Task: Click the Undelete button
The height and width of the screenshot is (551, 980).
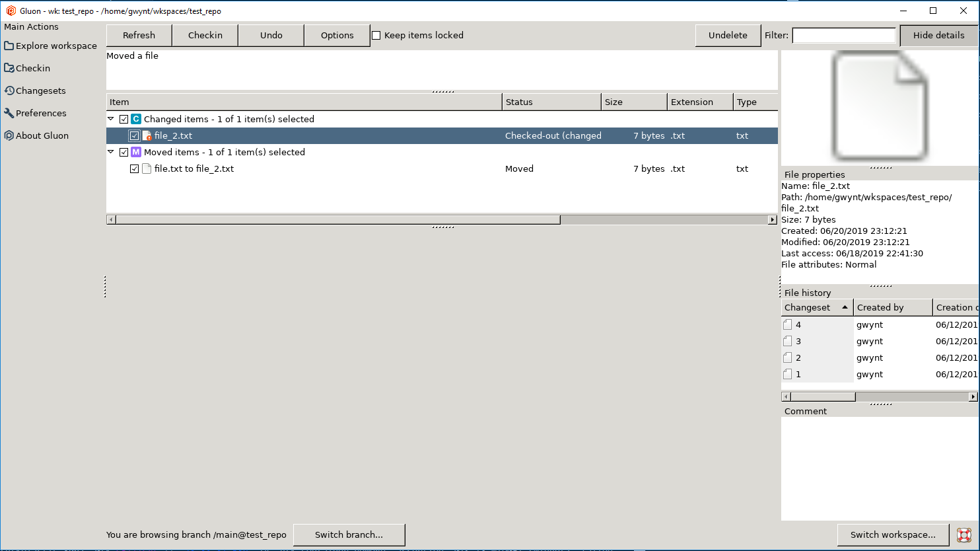Action: pos(727,35)
